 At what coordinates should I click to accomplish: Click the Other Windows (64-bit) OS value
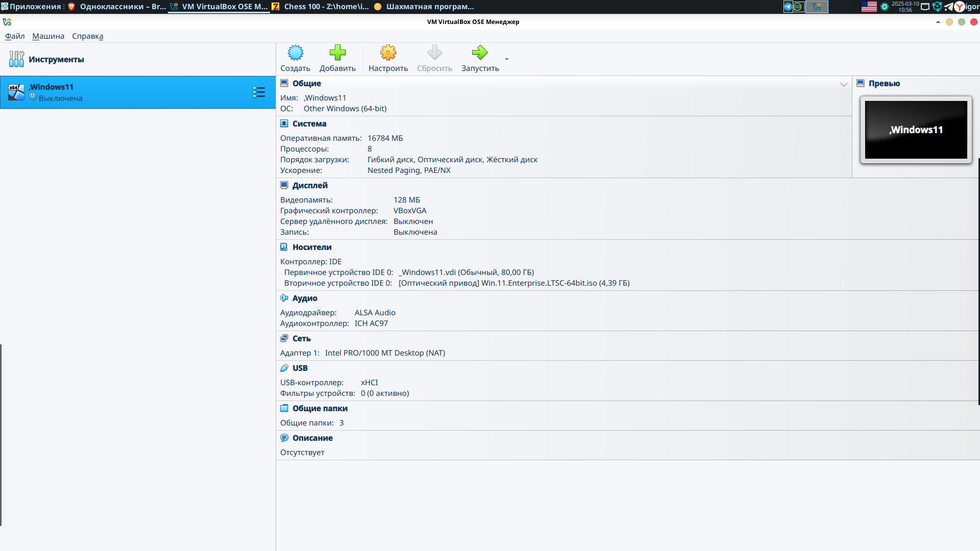click(345, 108)
